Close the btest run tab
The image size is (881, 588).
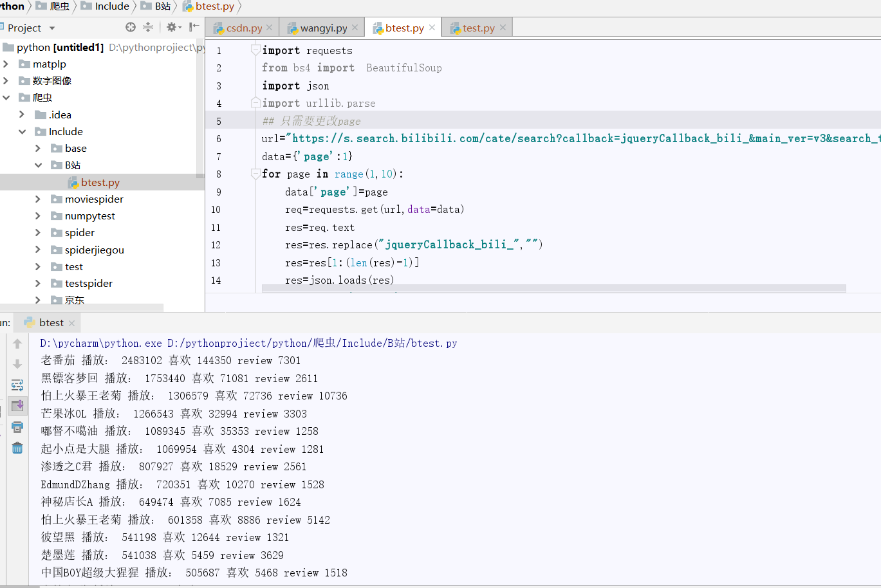[71, 323]
